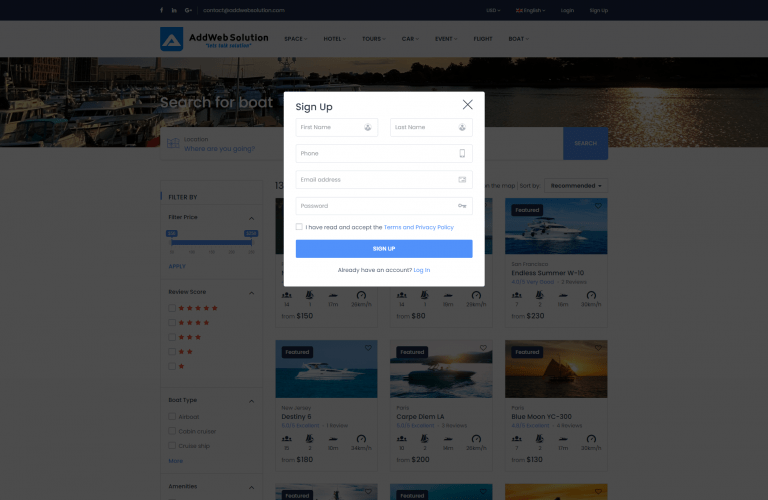Favorite the Blue Moon YC-300 boat
The height and width of the screenshot is (500, 768).
tap(598, 348)
